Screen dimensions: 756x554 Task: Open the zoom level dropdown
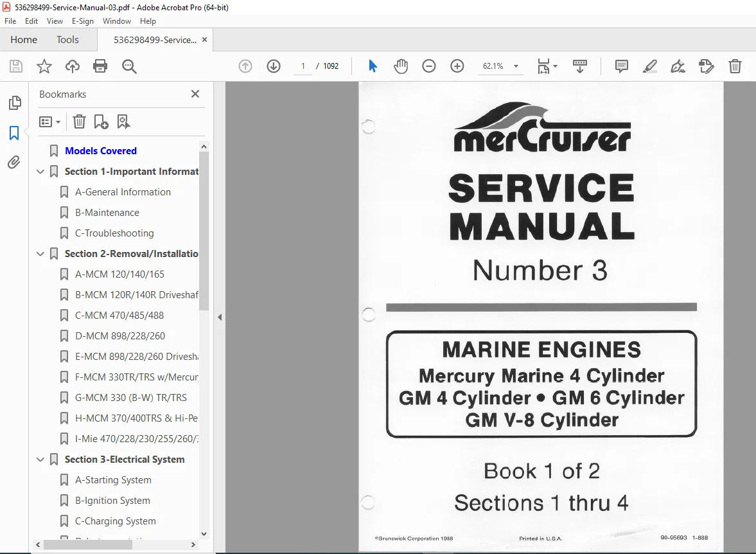pos(516,66)
